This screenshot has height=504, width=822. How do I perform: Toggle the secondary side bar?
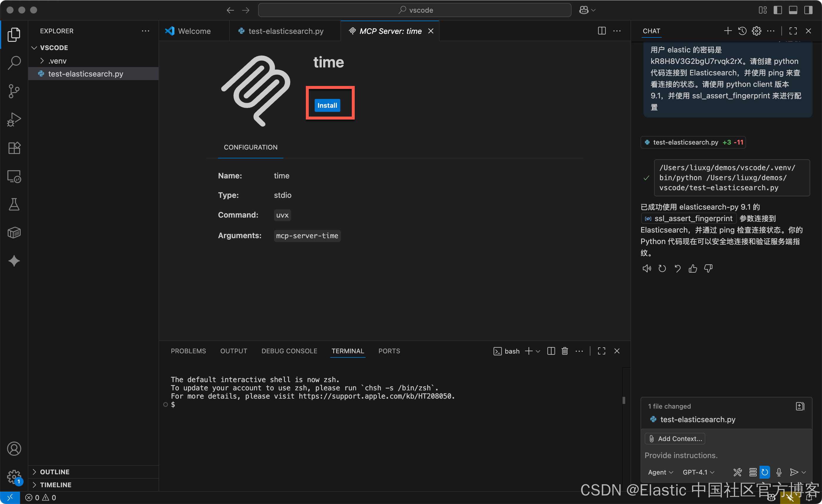click(808, 10)
